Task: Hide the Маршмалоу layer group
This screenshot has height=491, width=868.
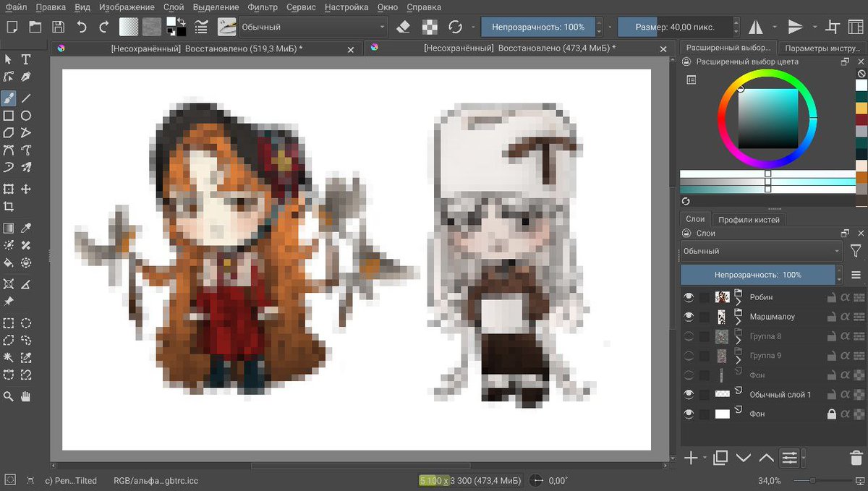Action: [x=689, y=317]
